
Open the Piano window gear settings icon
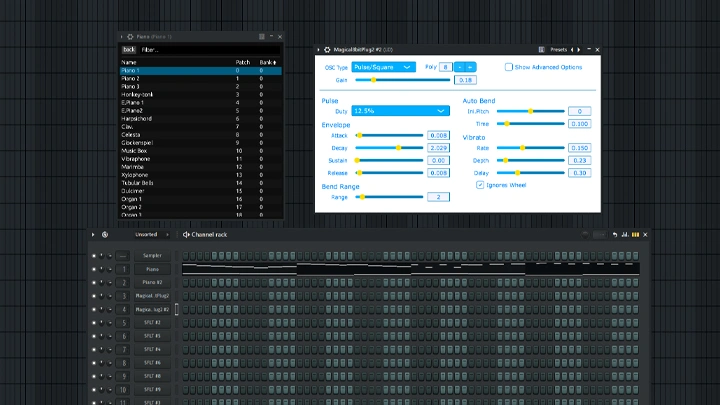130,37
